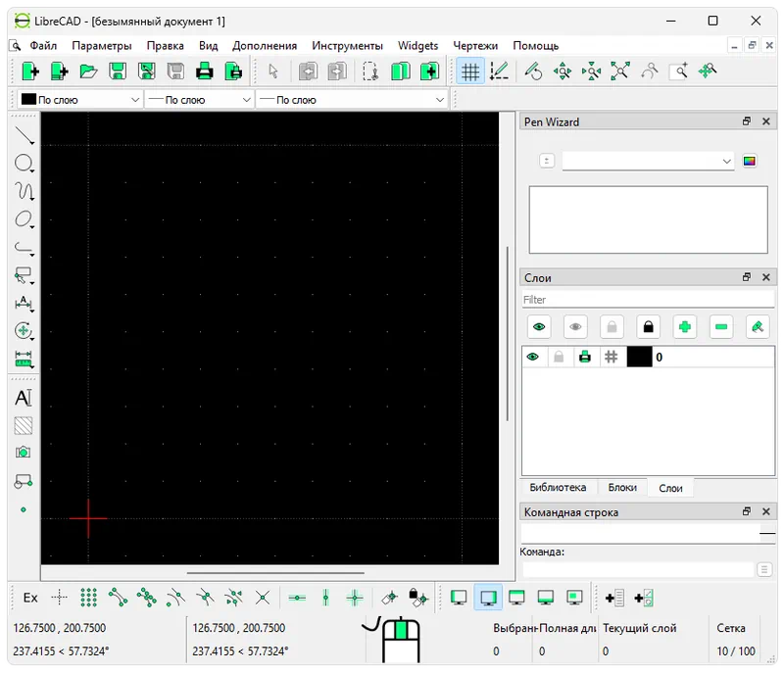Hide all layers with greyed eye button
This screenshot has width=784, height=674.
pyautogui.click(x=575, y=327)
